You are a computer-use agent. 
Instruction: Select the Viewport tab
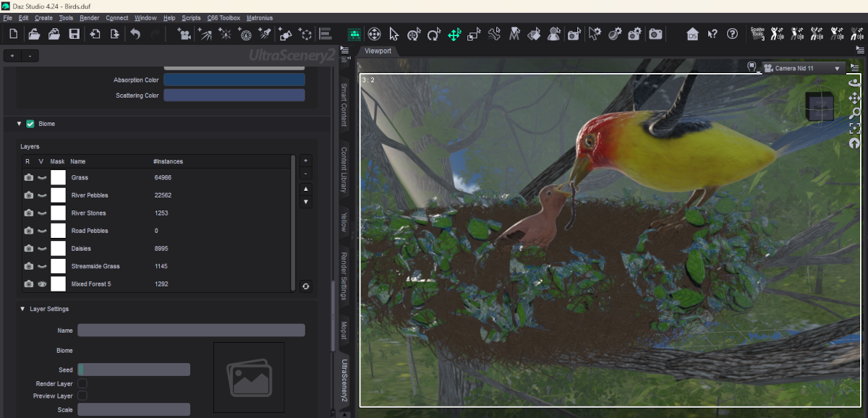pyautogui.click(x=378, y=51)
